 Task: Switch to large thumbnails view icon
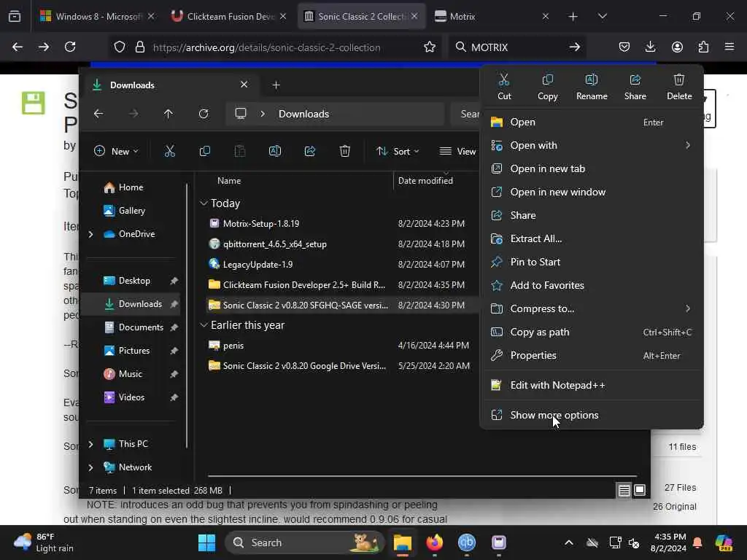point(640,491)
